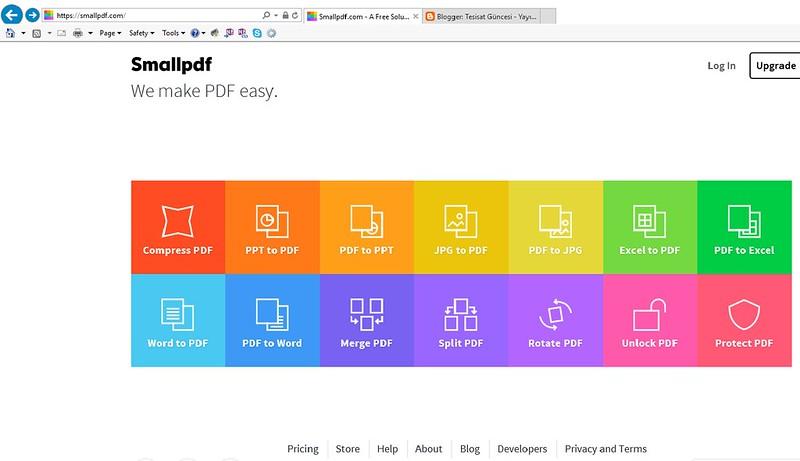Open the Pricing footer link

[x=303, y=449]
